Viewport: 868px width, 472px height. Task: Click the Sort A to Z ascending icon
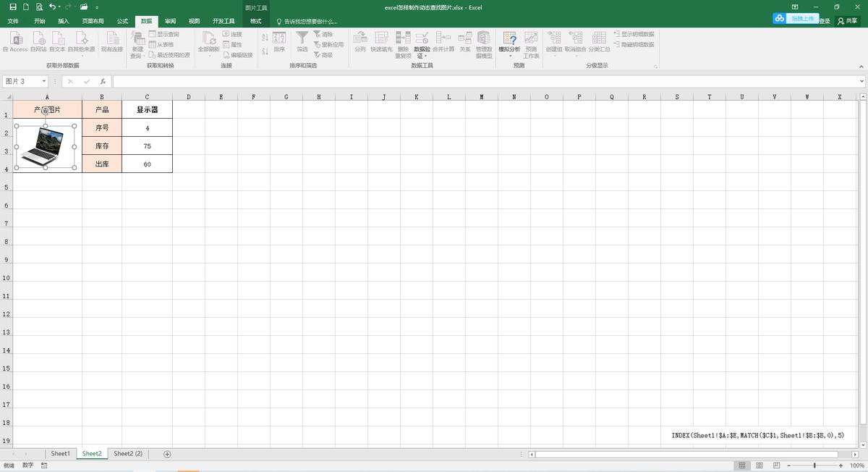(265, 37)
